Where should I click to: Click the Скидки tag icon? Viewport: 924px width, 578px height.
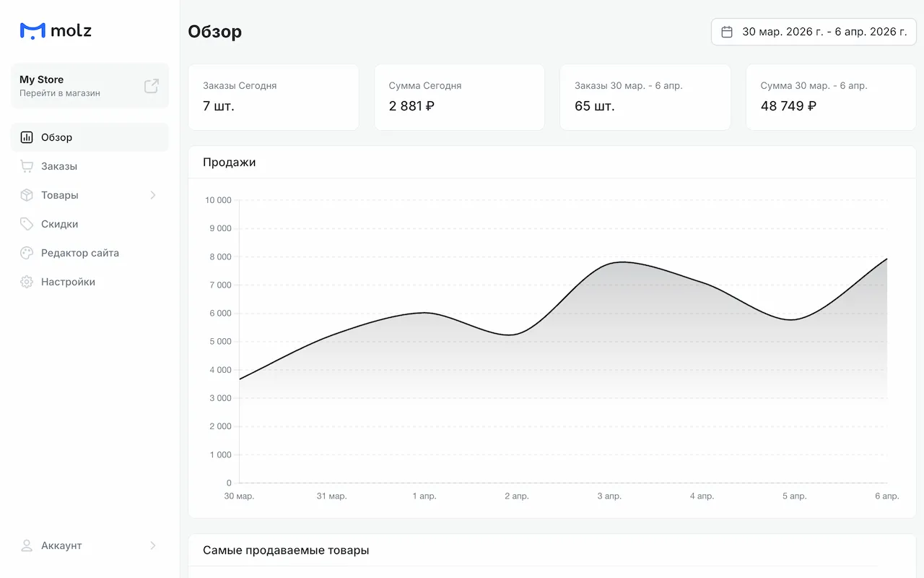click(27, 224)
